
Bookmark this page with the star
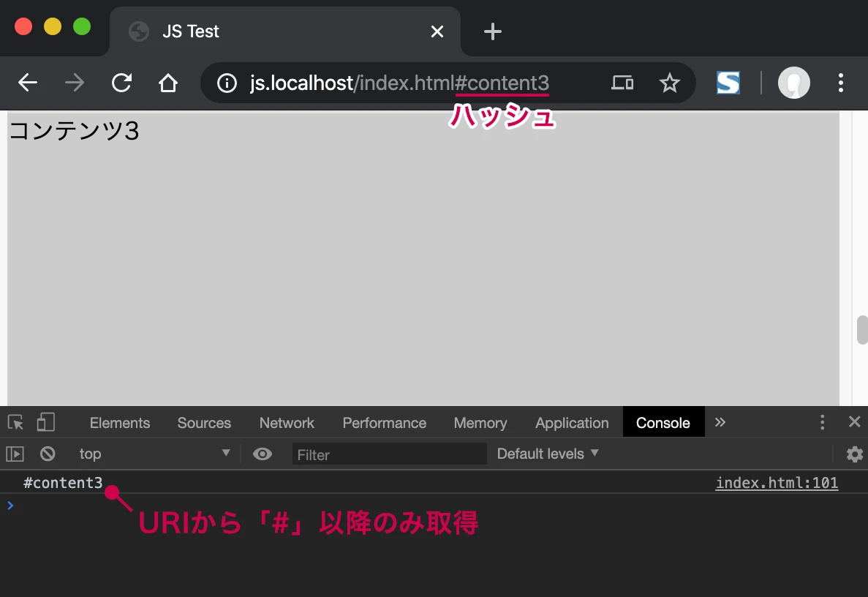click(x=669, y=83)
